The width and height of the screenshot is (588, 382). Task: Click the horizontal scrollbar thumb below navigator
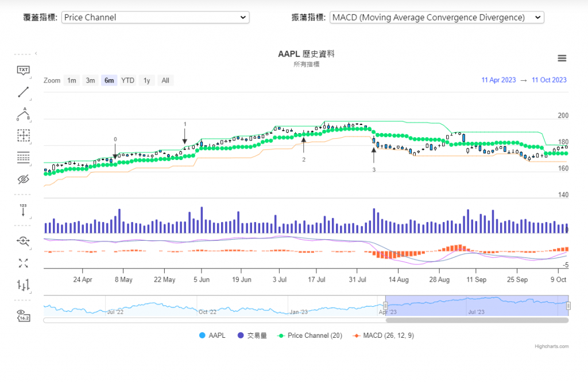pyautogui.click(x=477, y=320)
